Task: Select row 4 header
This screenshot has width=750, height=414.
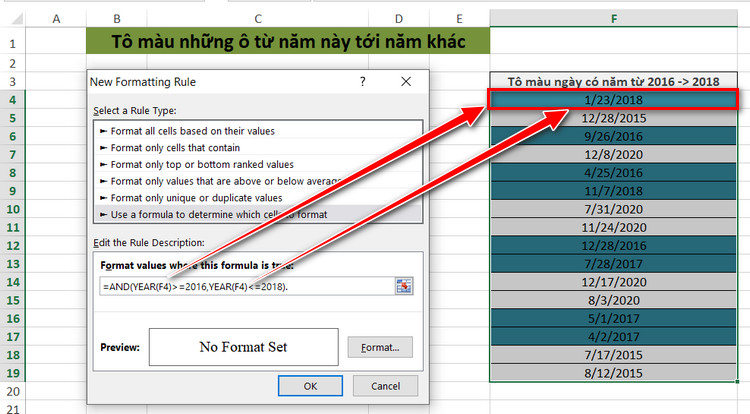Action: point(12,100)
